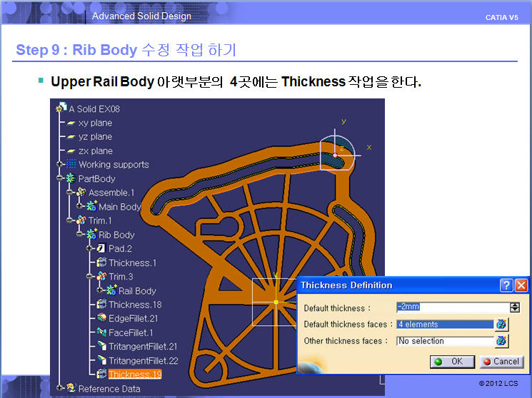The height and width of the screenshot is (398, 532).
Task: Open the other thickness faces list icon
Action: click(x=501, y=341)
